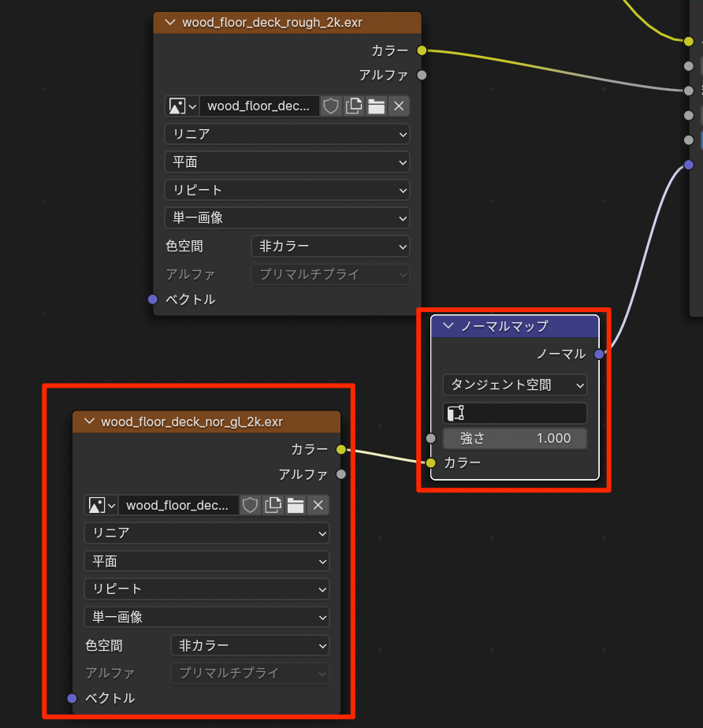Screen dimensions: 703x728
Task: Click 強さ strength slider on normal map
Action: click(x=515, y=438)
